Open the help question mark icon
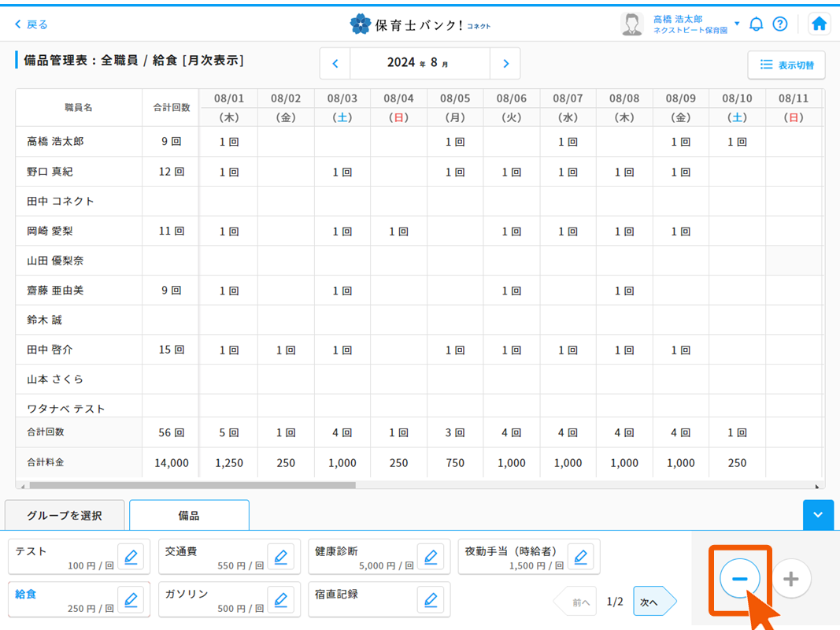 click(780, 24)
